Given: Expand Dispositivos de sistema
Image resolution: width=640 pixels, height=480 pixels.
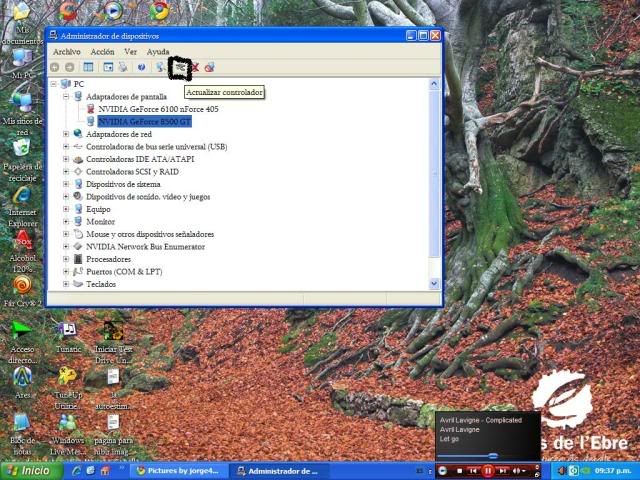Looking at the screenshot, I should 66,184.
